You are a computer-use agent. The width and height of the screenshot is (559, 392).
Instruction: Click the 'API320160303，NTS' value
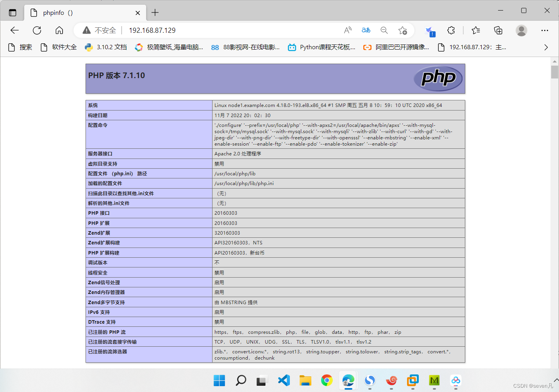pyautogui.click(x=238, y=243)
